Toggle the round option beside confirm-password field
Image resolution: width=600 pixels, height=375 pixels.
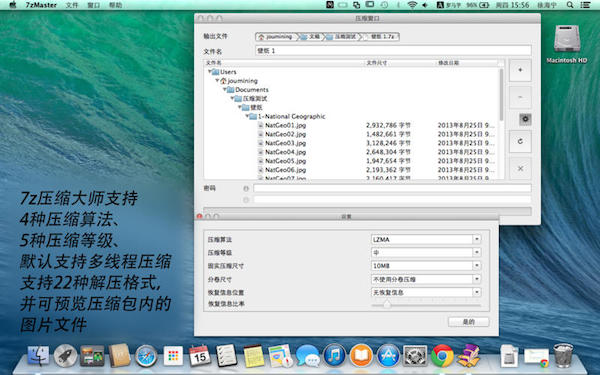tap(246, 200)
